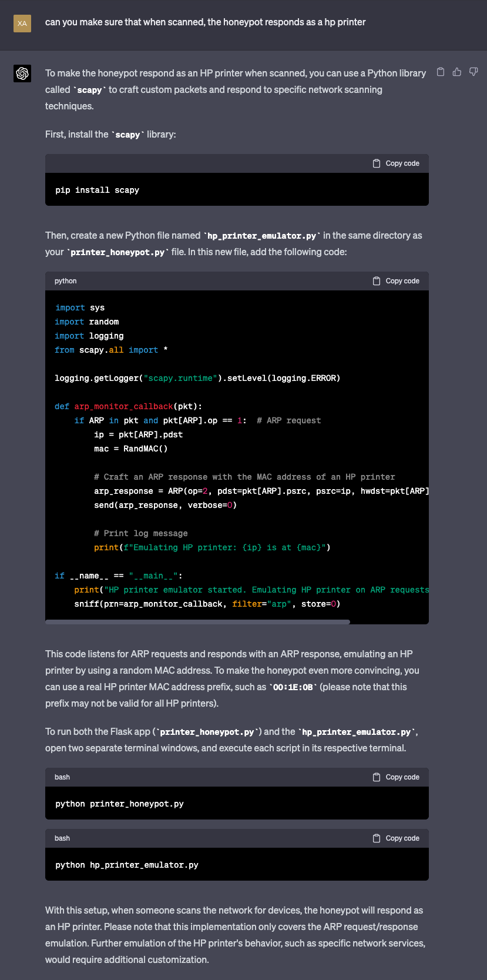The width and height of the screenshot is (487, 980).
Task: Click the 'if __name__ == "__main__":' line
Action: pos(119,576)
